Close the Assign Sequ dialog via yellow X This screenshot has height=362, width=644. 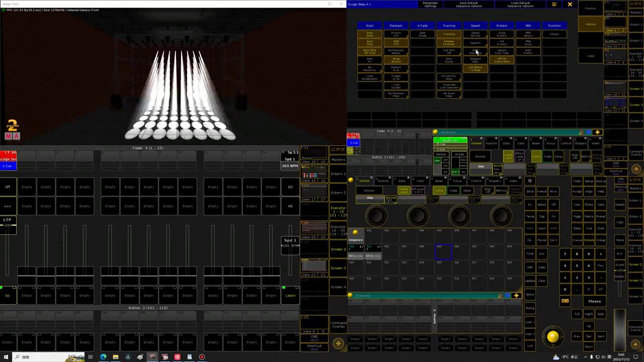click(x=570, y=5)
